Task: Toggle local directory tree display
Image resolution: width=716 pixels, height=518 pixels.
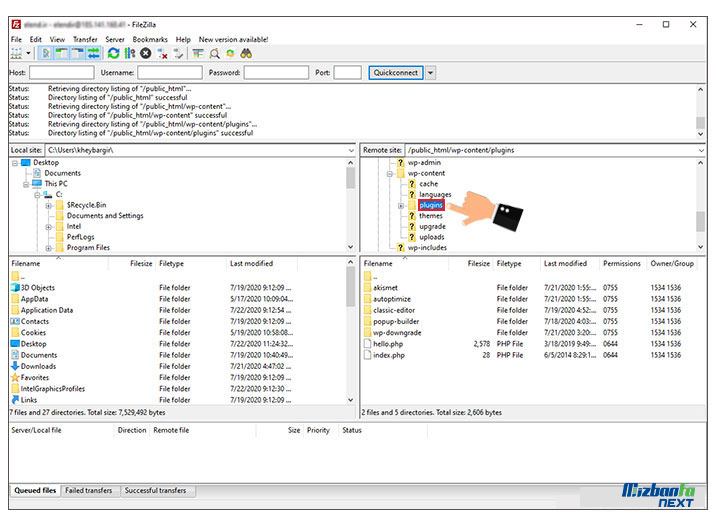Action: (61, 54)
